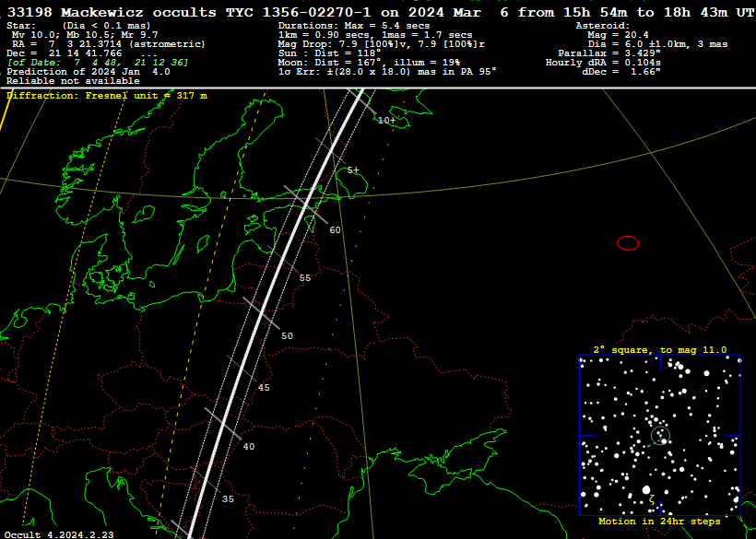The image size is (756, 539).
Task: Click the star magnitude line 'Mv 10.0; Mb 10.5; Mr 9.7'
Action: (x=85, y=35)
